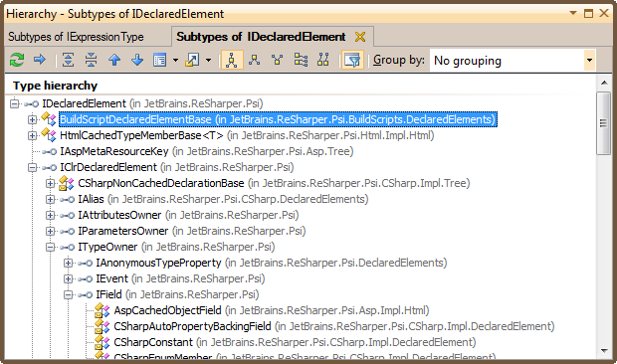Click class icon of BuildScriptDeclaredElementBase
The image size is (617, 364).
(49, 118)
